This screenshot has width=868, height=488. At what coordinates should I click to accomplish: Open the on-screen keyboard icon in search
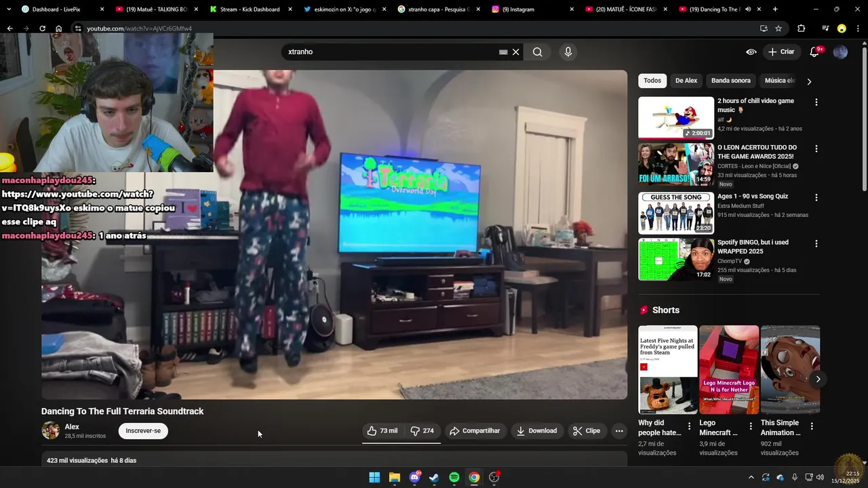pos(503,52)
